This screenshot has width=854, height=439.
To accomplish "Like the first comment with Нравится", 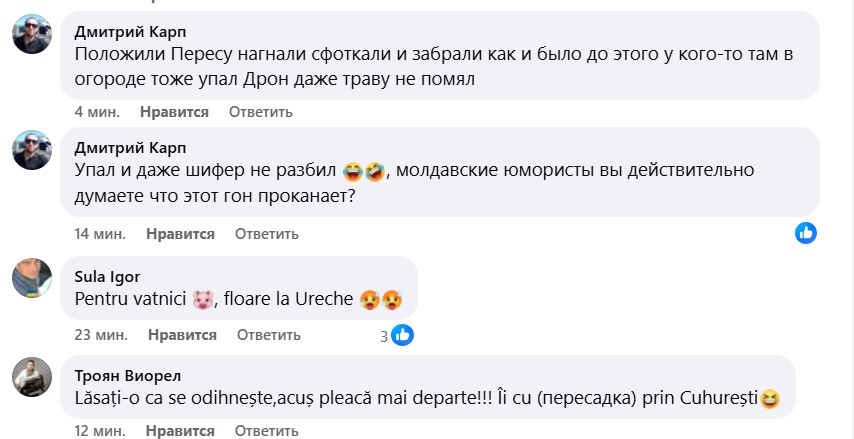I will tap(175, 112).
